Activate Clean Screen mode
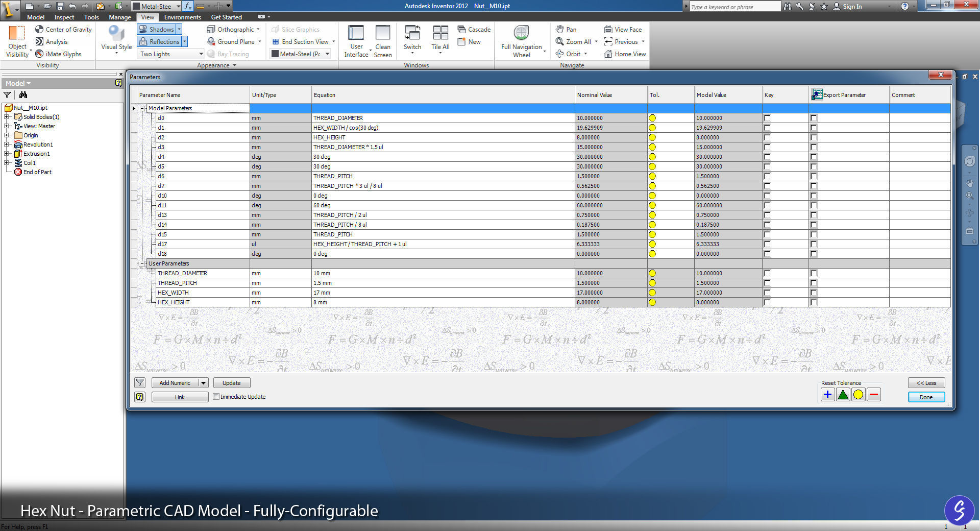This screenshot has width=980, height=531. (383, 41)
